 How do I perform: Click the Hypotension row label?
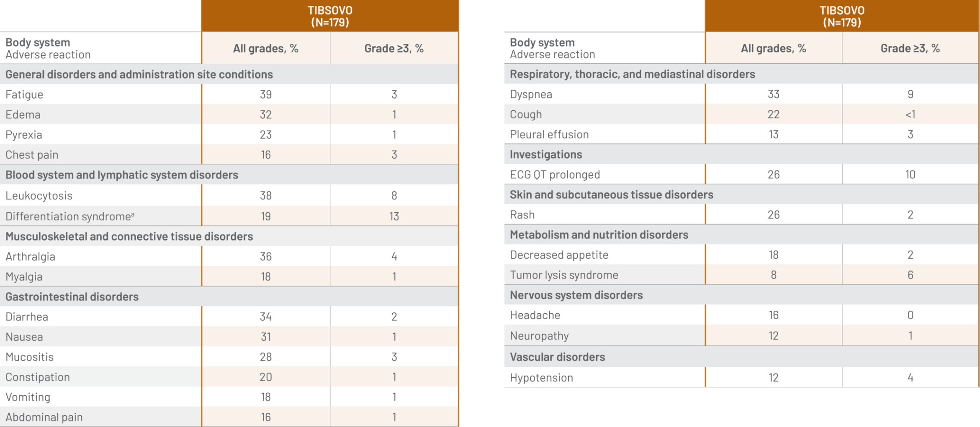(541, 378)
